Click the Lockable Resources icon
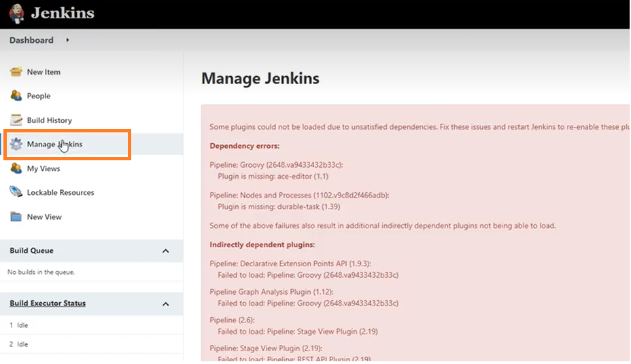631x364 pixels. (16, 192)
